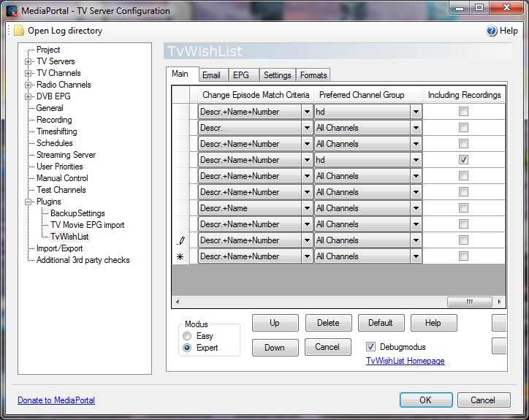
Task: Click the pencil edit row marker
Action: [x=180, y=240]
